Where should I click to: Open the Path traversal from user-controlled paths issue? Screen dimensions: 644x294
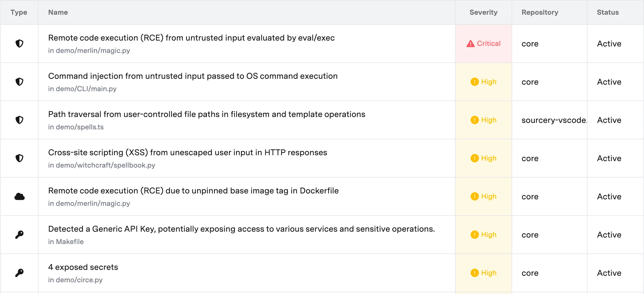(207, 114)
